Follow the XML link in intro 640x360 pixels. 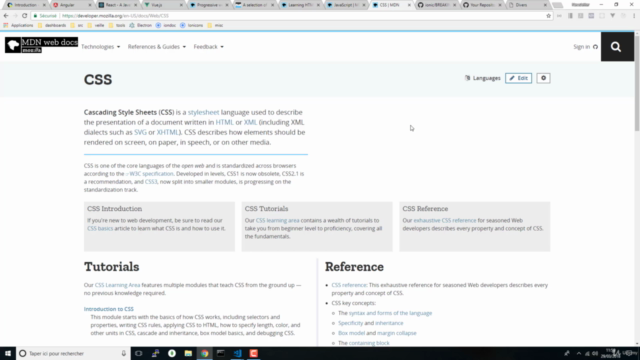coord(250,122)
